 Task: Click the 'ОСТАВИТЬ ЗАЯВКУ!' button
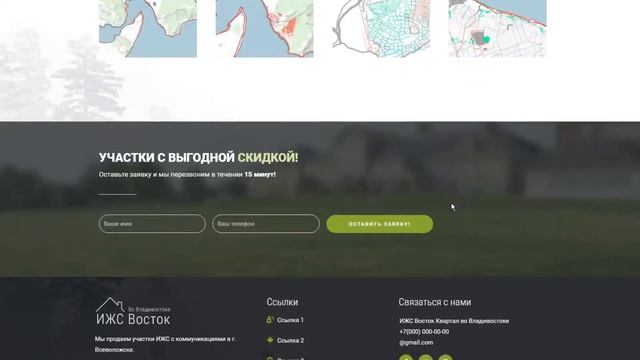click(380, 224)
